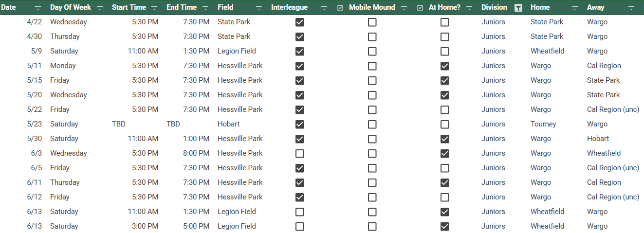Open the Date column filter icon
The height and width of the screenshot is (233, 644).
pyautogui.click(x=38, y=8)
